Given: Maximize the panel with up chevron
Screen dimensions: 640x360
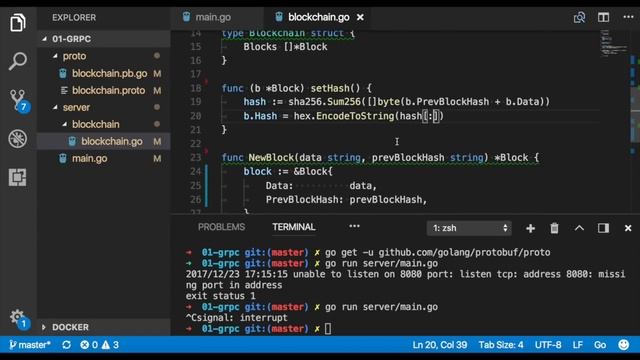Looking at the screenshot, I should (579, 228).
